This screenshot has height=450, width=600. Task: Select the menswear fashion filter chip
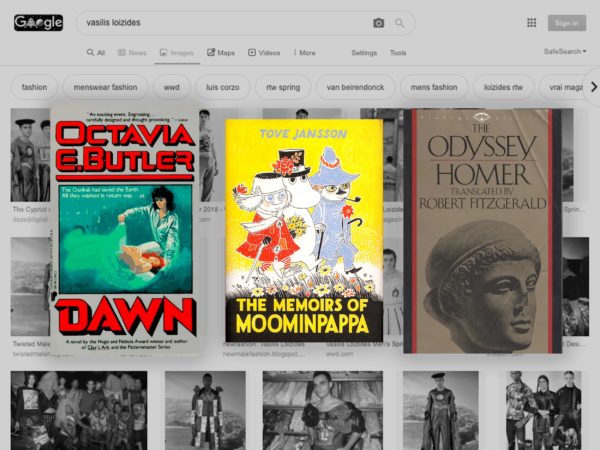(105, 87)
